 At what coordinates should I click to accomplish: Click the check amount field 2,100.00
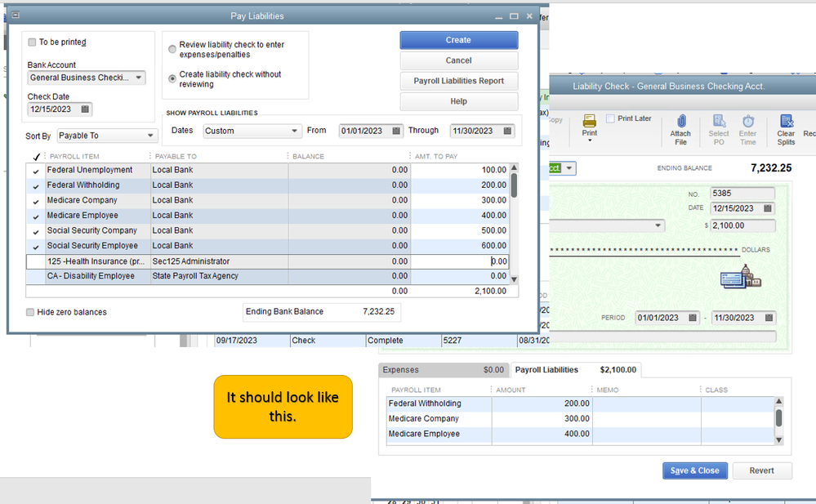point(742,225)
